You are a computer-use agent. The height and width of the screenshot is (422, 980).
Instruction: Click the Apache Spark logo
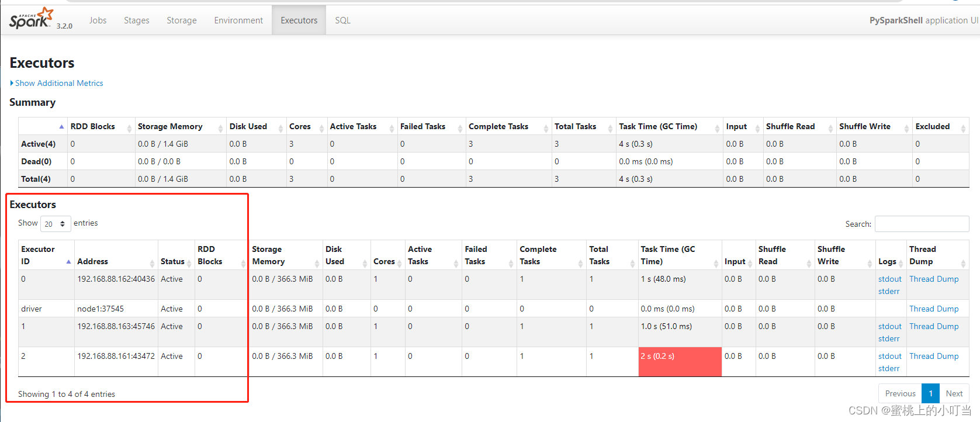click(31, 19)
